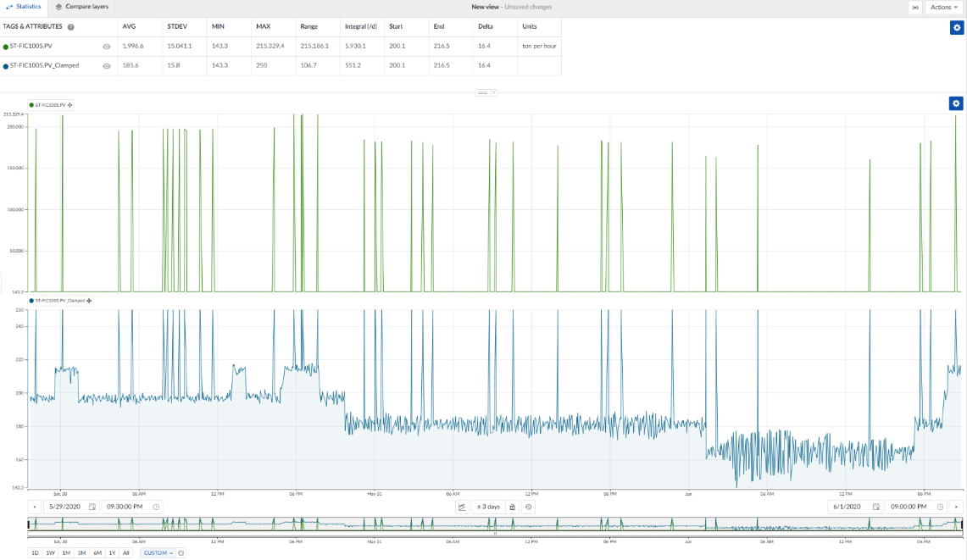Toggle visibility of ST-FIC1005.PV tag
The height and width of the screenshot is (560, 967).
[107, 47]
